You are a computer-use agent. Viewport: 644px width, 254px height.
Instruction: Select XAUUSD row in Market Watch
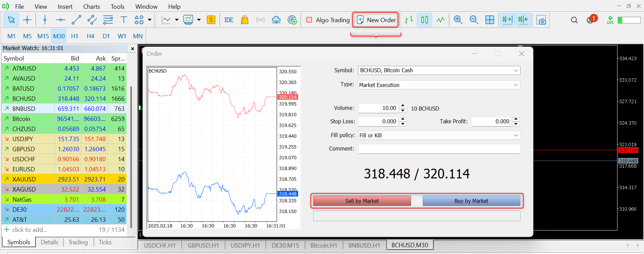click(x=64, y=179)
